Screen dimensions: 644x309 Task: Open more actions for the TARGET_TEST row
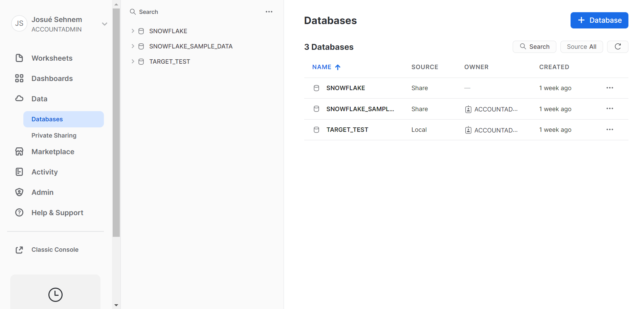point(610,129)
